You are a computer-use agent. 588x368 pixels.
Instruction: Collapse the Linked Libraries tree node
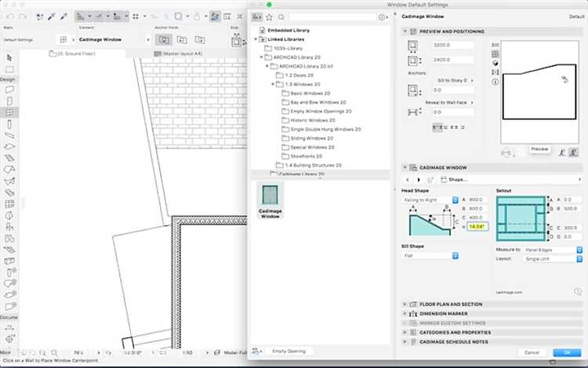[x=256, y=39]
